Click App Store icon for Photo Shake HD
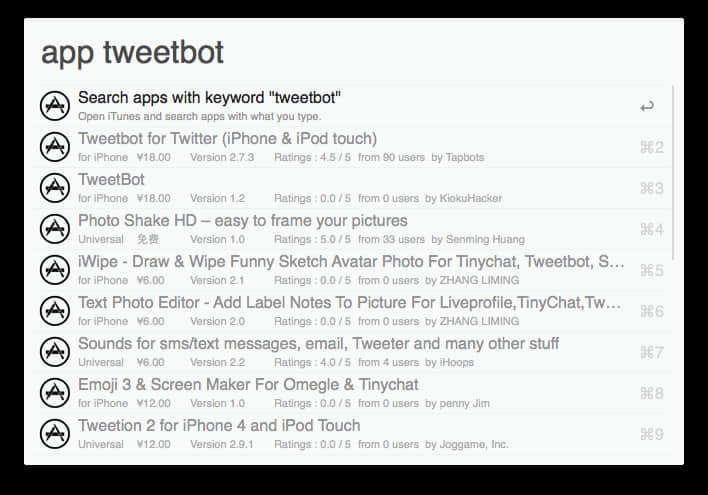 pos(55,229)
